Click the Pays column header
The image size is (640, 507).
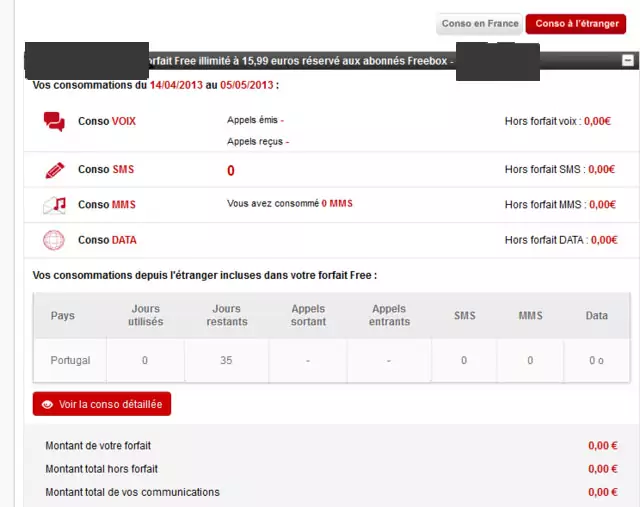coord(63,316)
